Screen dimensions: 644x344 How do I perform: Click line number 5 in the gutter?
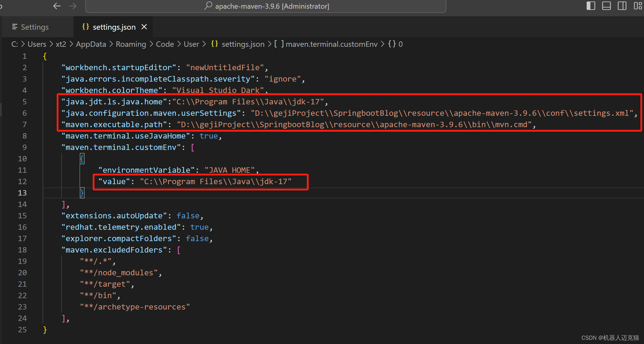tap(25, 102)
